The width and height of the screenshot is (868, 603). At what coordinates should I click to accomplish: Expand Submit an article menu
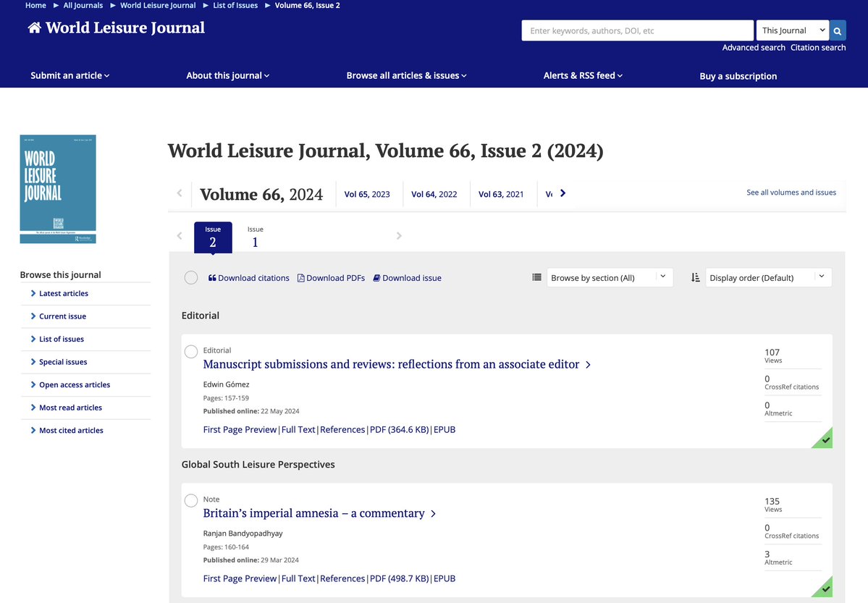click(69, 75)
